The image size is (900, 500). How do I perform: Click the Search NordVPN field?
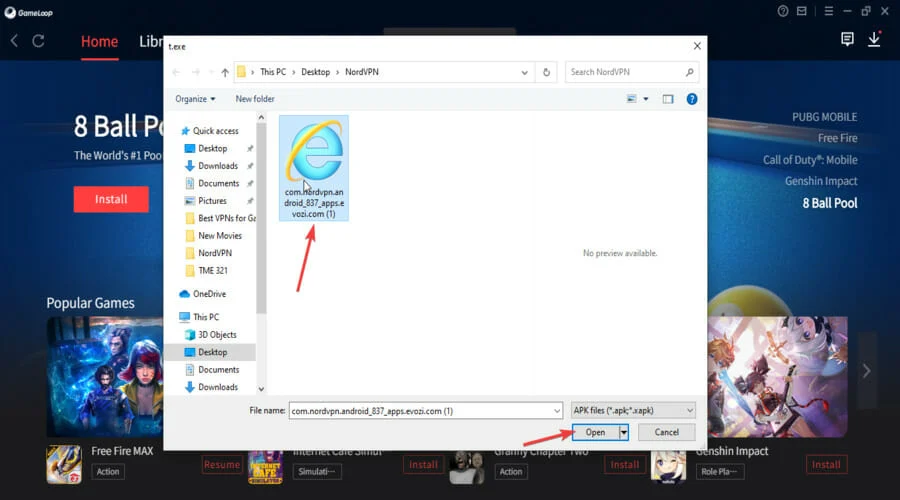(x=631, y=72)
